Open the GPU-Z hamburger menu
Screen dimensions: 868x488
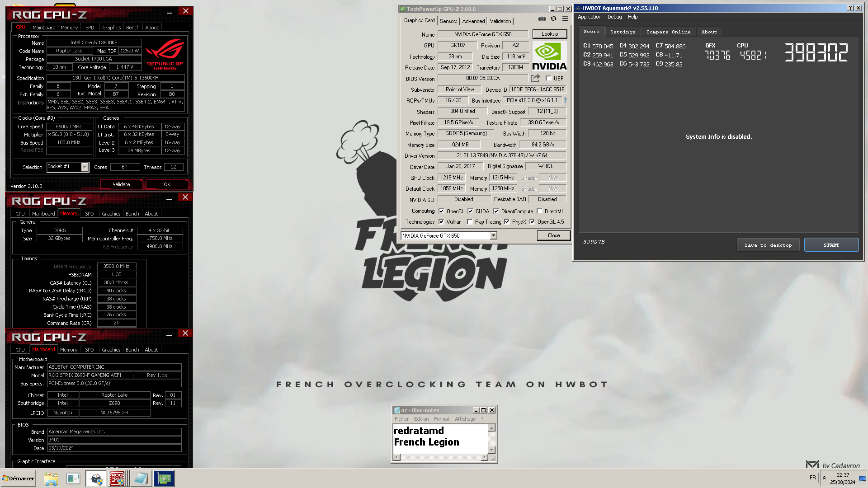[x=565, y=19]
